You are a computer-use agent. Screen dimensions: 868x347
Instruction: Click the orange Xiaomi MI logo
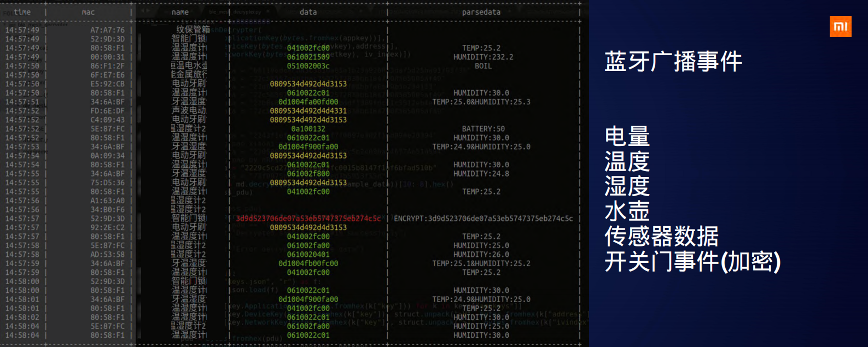(840, 26)
